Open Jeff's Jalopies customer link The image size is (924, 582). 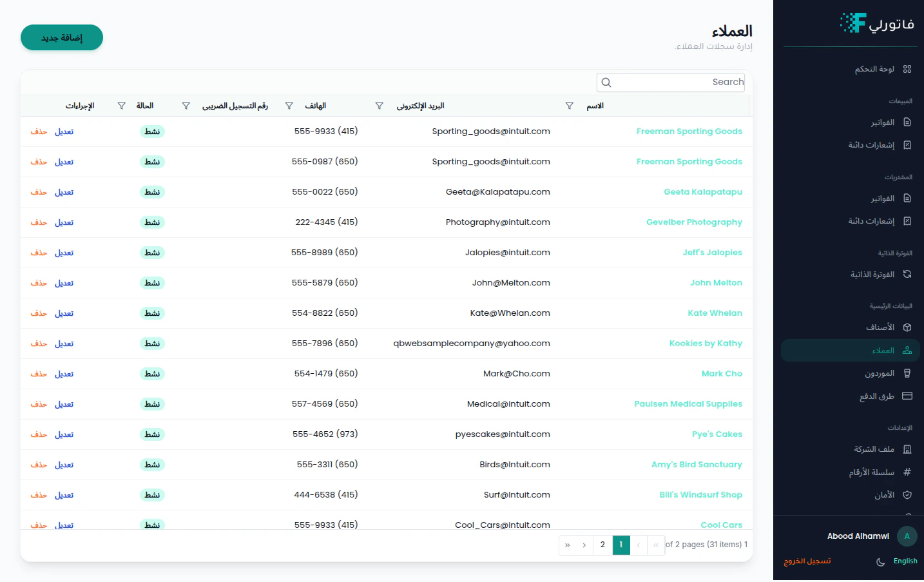(712, 253)
